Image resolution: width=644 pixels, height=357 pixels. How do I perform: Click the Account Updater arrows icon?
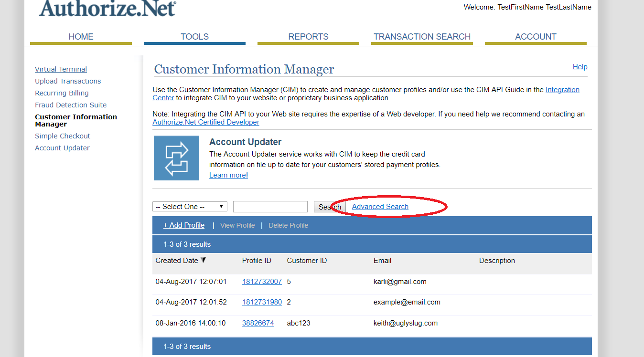coord(176,158)
